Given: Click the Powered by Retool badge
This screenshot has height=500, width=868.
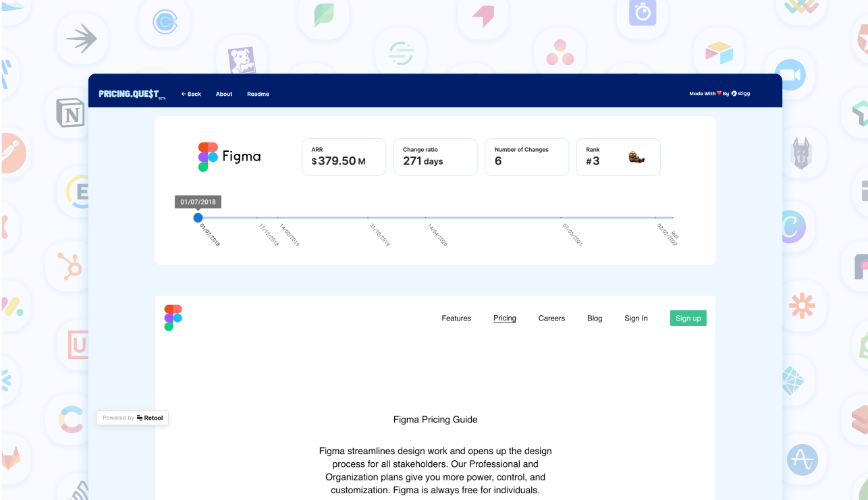Looking at the screenshot, I should click(x=132, y=418).
